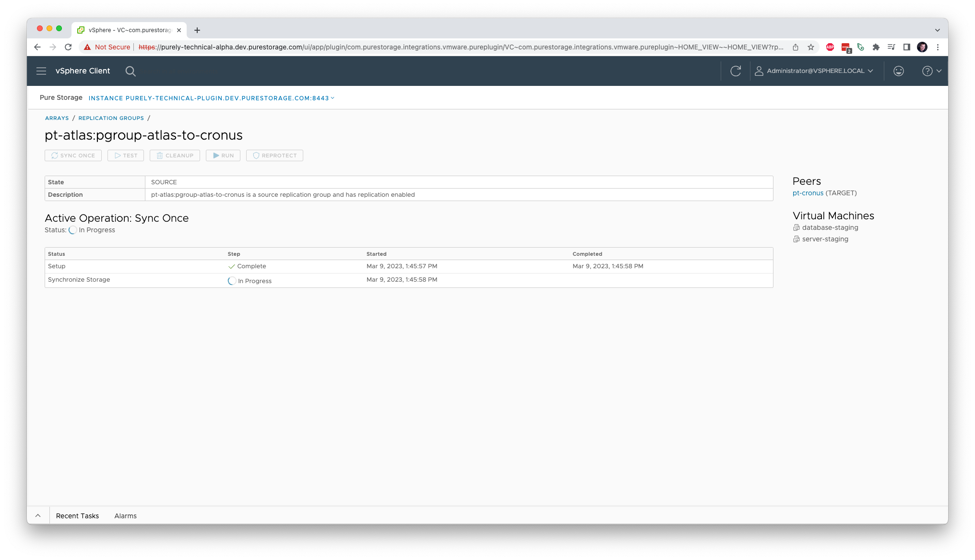
Task: Switch to the Recent Tasks tab
Action: click(x=77, y=516)
